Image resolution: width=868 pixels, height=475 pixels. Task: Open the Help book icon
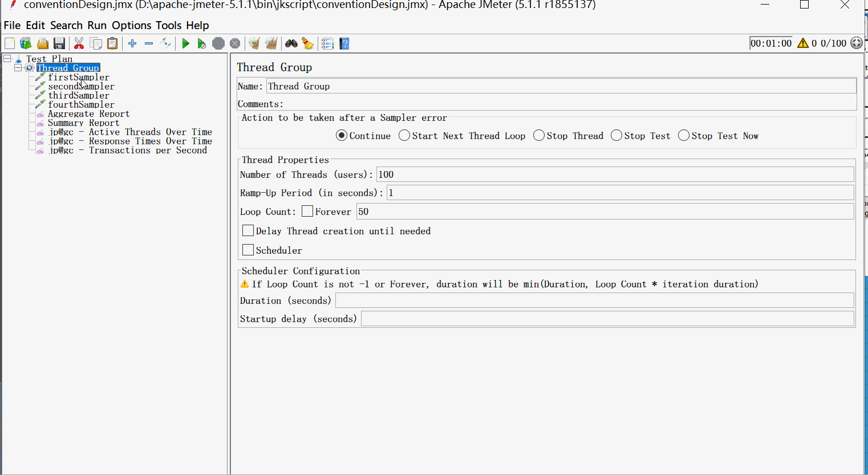(x=344, y=44)
